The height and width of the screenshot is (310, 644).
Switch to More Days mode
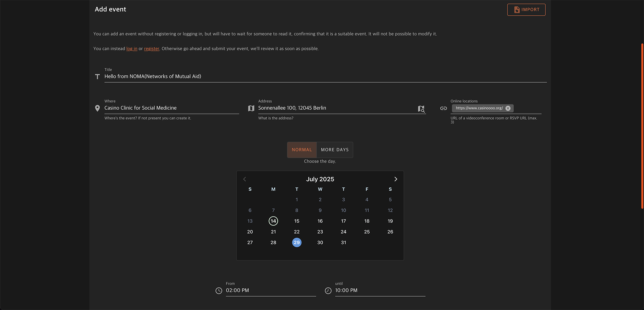(334, 150)
